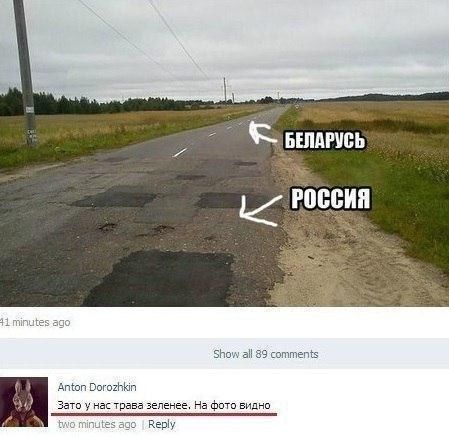Open Anton Dorozhkin's profile name link
The height and width of the screenshot is (437, 449).
tap(97, 387)
